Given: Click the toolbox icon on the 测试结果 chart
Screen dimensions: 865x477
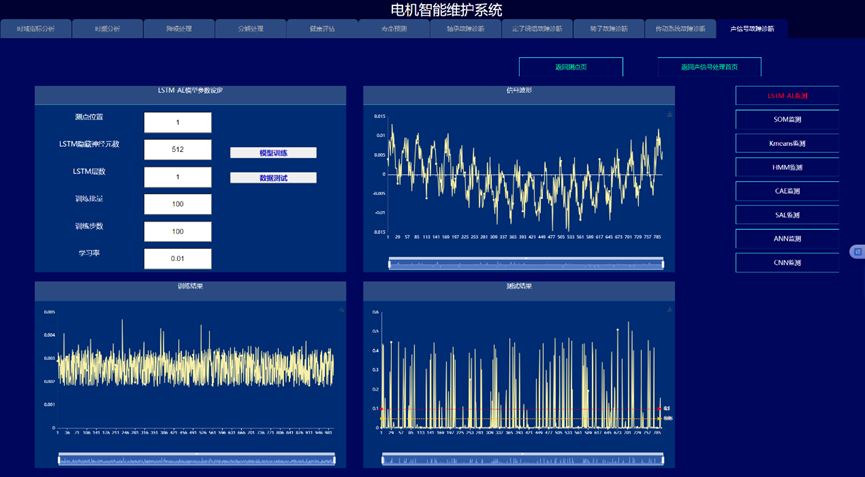Looking at the screenshot, I should (x=669, y=310).
